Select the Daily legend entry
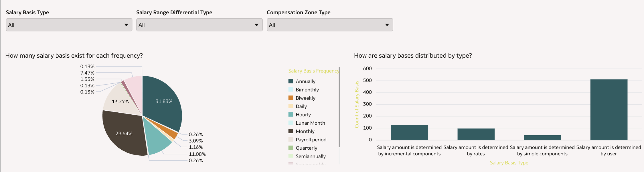This screenshot has width=644, height=172. click(301, 106)
